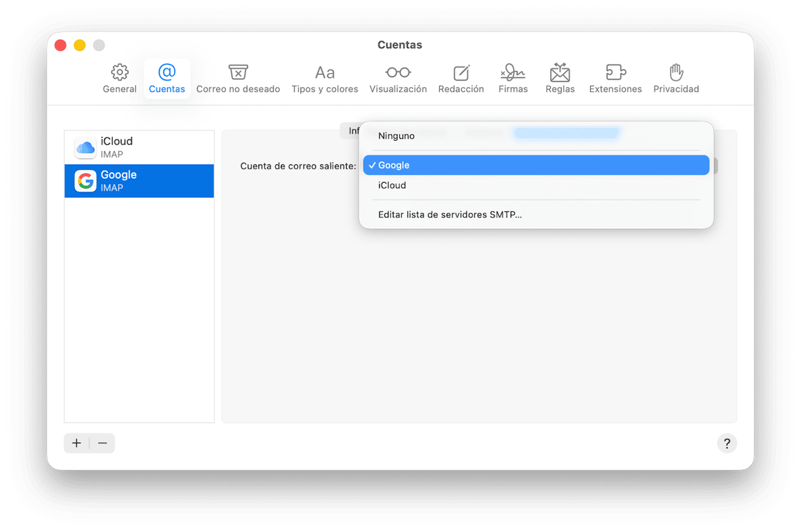Open Reglas envelope icon
This screenshot has width=801, height=532.
tap(560, 72)
